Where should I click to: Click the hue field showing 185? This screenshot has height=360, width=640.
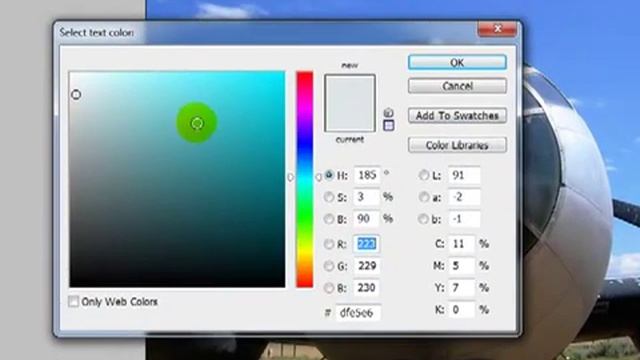point(367,175)
